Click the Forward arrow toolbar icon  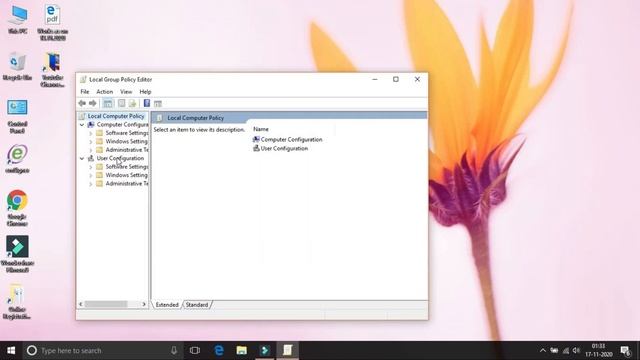[x=93, y=103]
